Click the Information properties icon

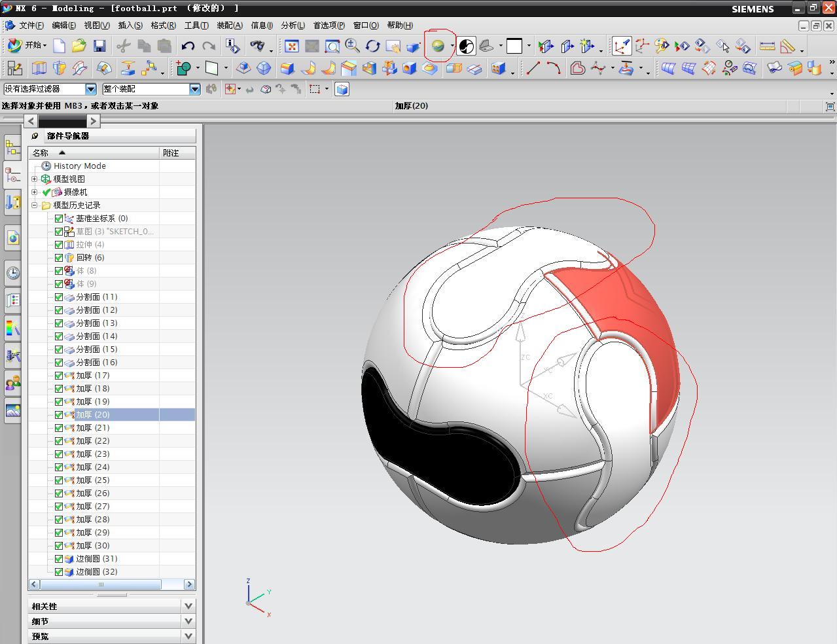[x=232, y=46]
